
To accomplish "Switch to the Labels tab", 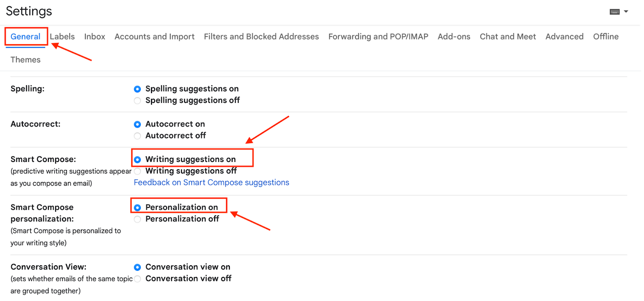I will tap(62, 37).
